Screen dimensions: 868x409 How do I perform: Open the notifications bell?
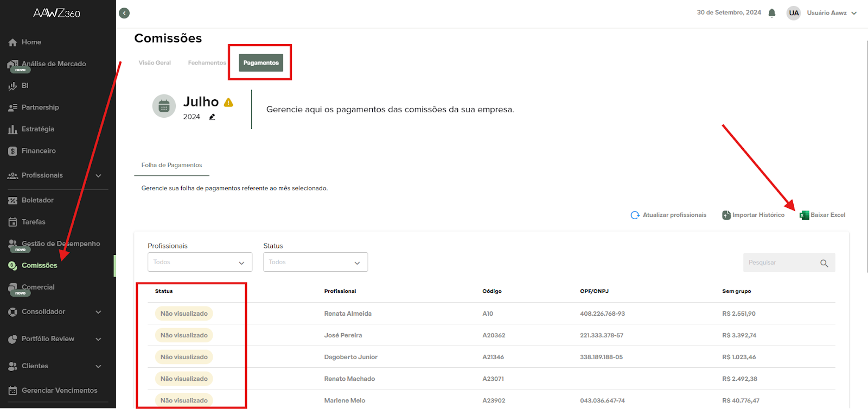coord(772,13)
